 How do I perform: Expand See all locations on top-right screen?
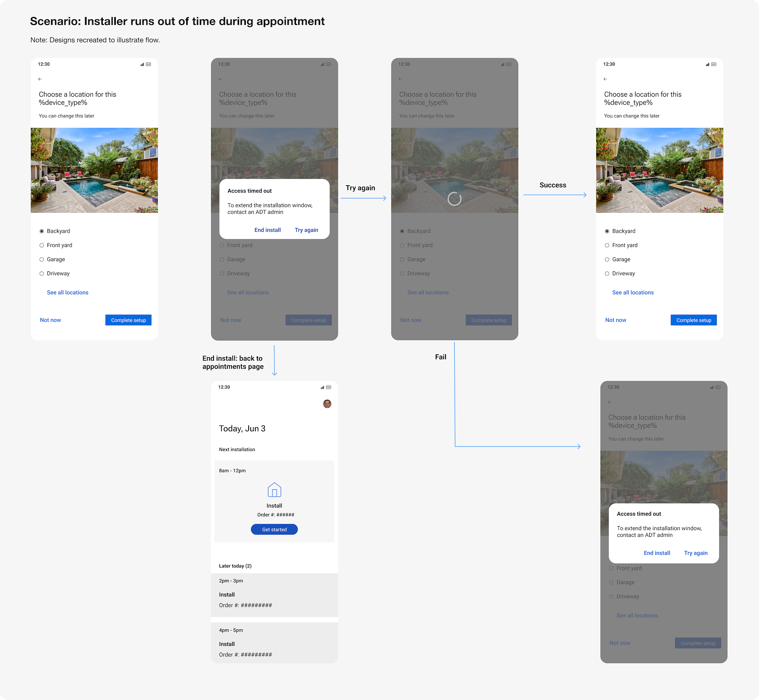pos(633,292)
